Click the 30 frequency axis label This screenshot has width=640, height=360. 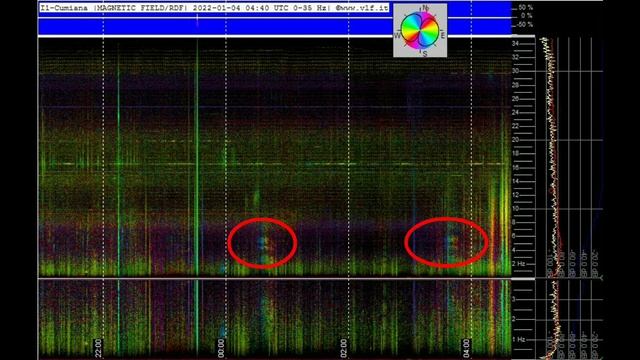(x=516, y=71)
